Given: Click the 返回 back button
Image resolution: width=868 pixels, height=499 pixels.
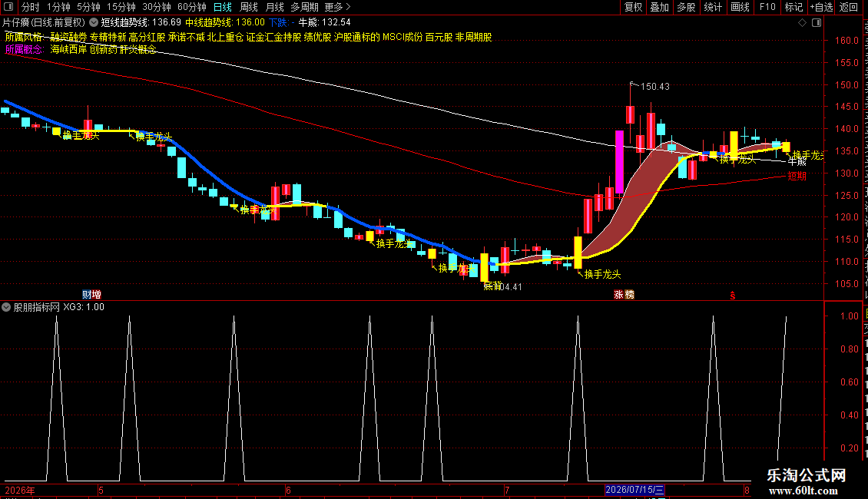Looking at the screenshot, I should 849,7.
